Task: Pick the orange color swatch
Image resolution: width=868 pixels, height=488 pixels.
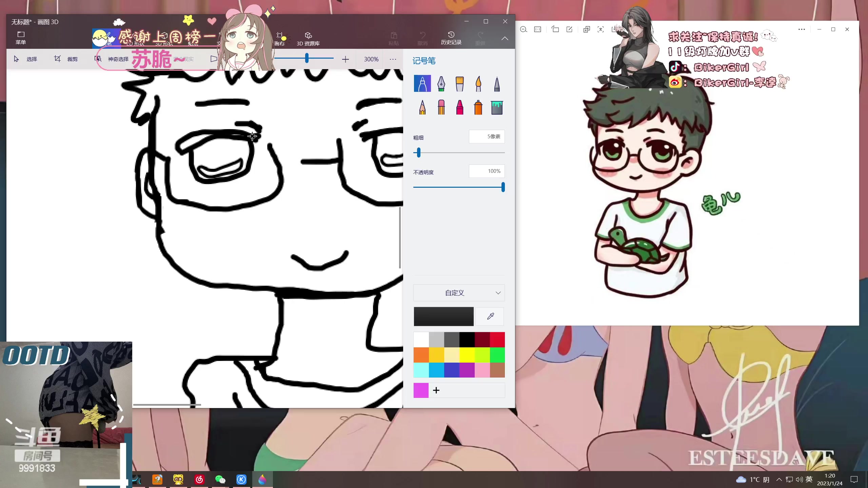Action: pyautogui.click(x=421, y=355)
